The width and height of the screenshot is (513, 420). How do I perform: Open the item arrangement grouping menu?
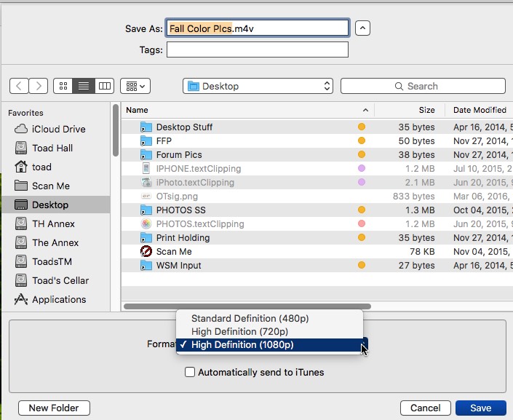[135, 86]
